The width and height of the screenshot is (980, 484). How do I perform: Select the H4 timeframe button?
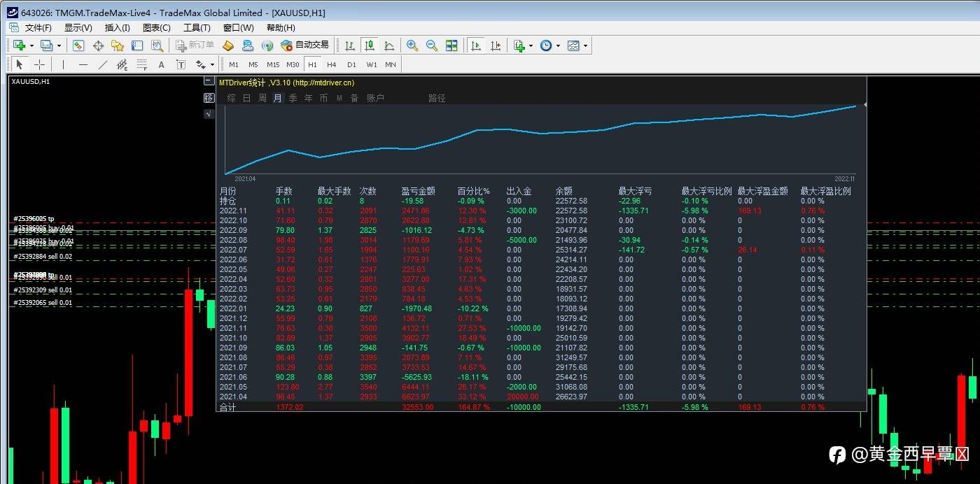[332, 64]
